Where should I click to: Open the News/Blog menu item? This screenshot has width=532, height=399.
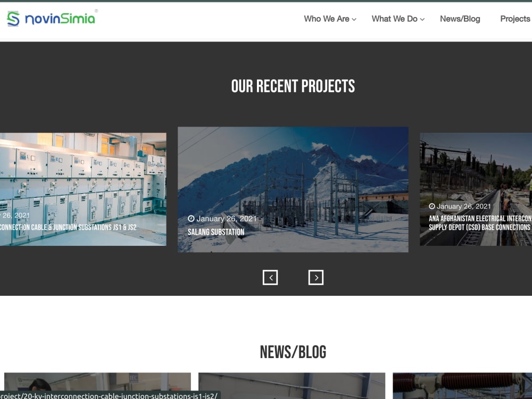click(460, 19)
